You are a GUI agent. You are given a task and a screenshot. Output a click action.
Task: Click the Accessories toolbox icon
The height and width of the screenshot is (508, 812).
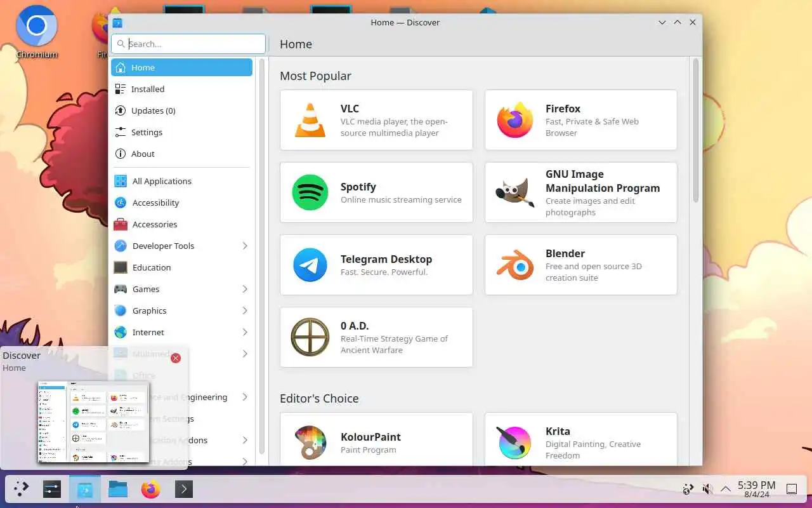tap(121, 224)
